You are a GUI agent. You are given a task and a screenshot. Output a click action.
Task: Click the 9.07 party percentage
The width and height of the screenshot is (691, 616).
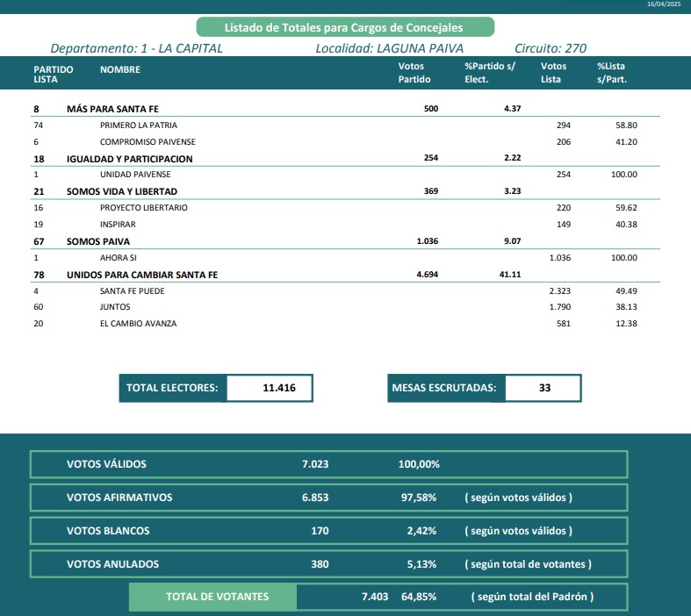click(512, 240)
